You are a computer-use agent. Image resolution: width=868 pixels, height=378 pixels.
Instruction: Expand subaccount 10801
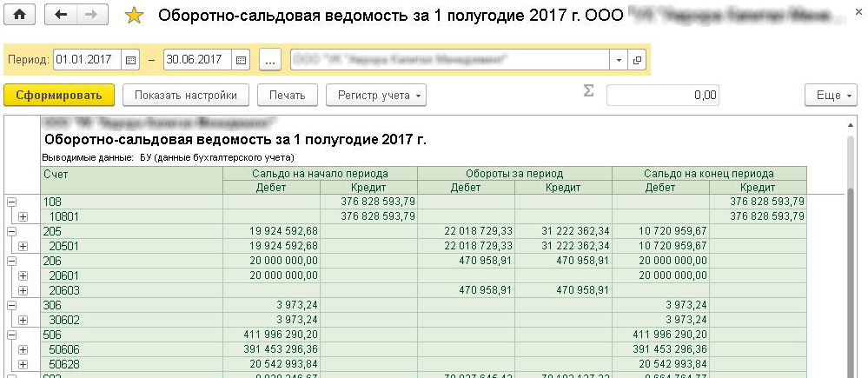pyautogui.click(x=23, y=217)
